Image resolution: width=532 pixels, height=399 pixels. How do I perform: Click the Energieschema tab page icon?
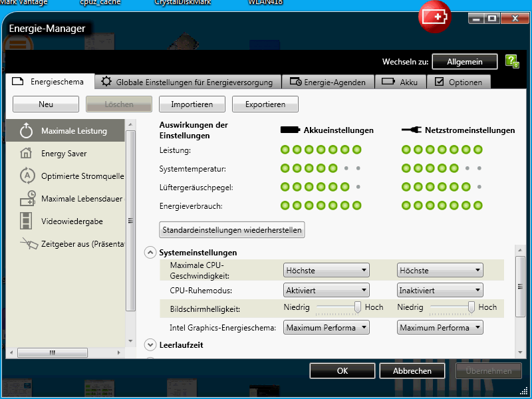pyautogui.click(x=18, y=81)
